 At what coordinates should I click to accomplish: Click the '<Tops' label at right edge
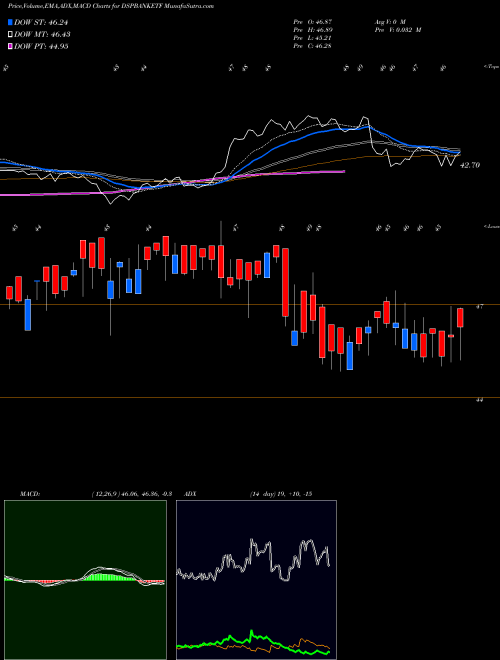pyautogui.click(x=491, y=67)
